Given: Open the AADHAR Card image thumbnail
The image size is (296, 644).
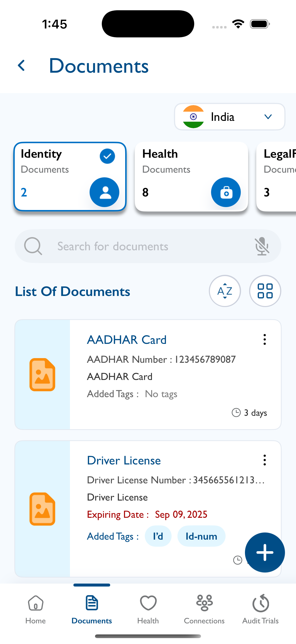Looking at the screenshot, I should (x=42, y=375).
